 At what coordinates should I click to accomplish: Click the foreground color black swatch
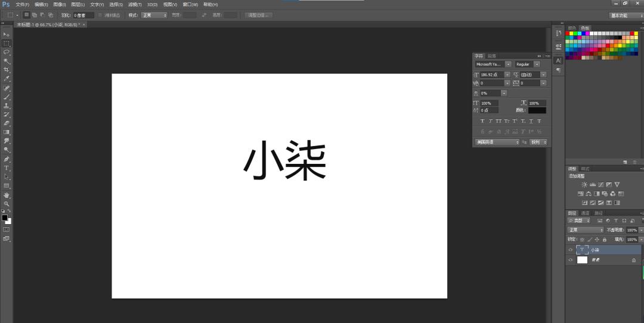(5, 218)
